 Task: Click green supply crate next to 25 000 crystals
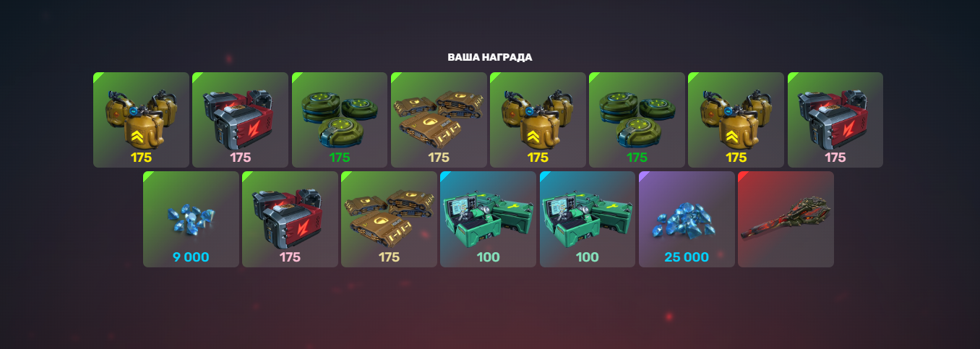pyautogui.click(x=588, y=219)
